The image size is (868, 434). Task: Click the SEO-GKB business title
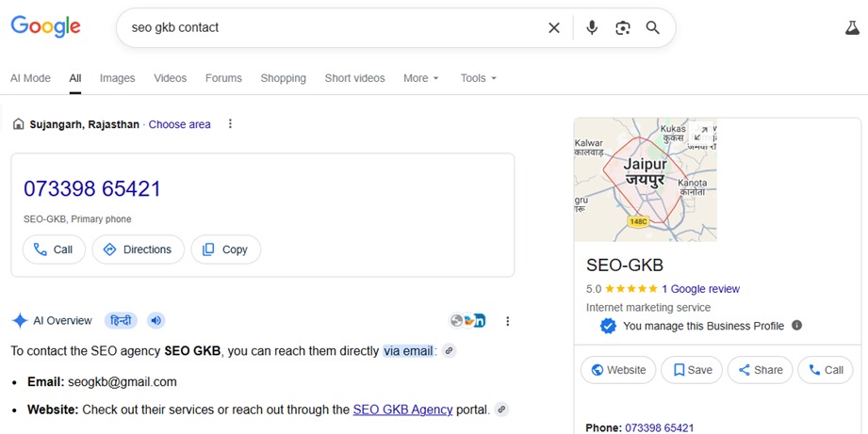pos(625,265)
